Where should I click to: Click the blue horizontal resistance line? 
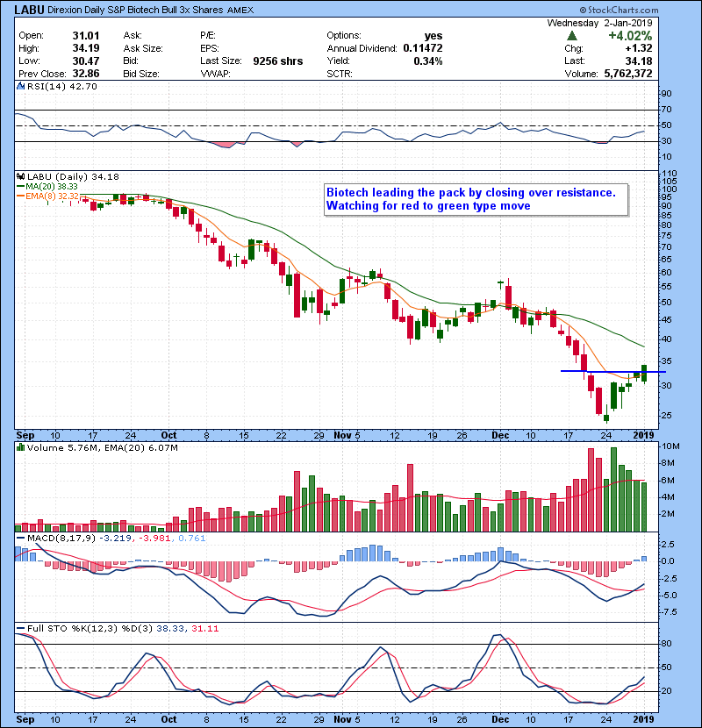pos(613,371)
